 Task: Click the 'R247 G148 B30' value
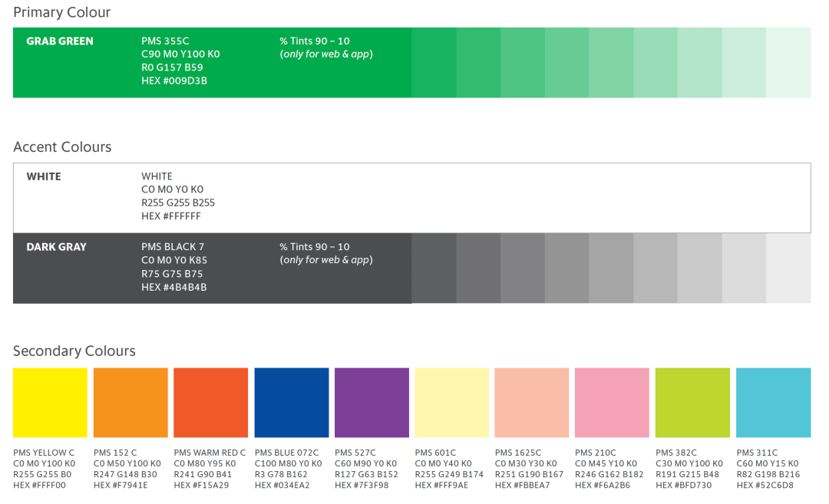pyautogui.click(x=125, y=474)
